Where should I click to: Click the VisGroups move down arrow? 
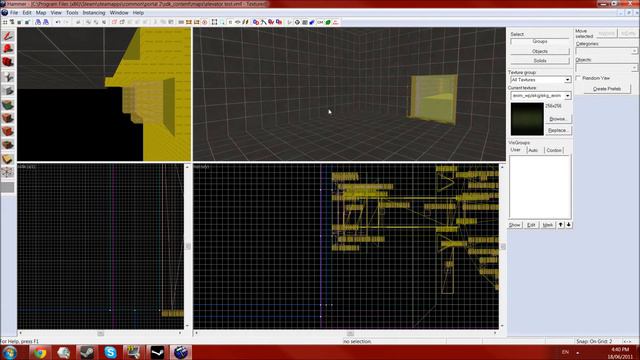569,225
